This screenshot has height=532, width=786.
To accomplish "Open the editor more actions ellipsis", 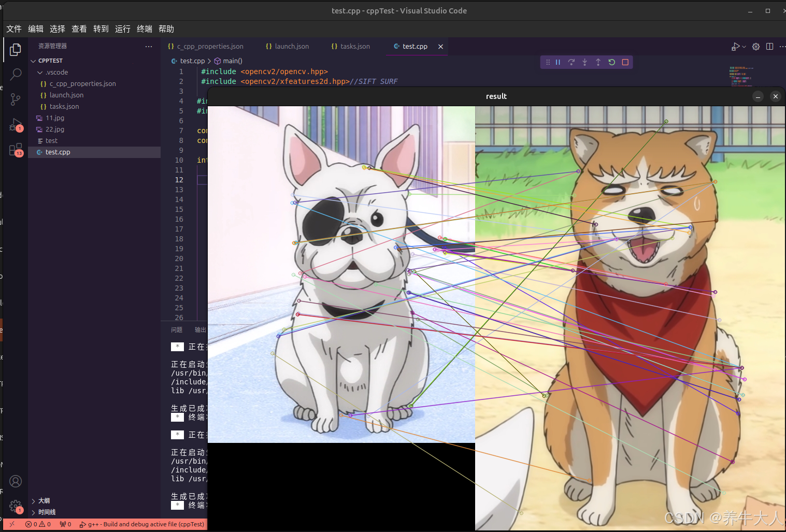I will click(x=782, y=47).
